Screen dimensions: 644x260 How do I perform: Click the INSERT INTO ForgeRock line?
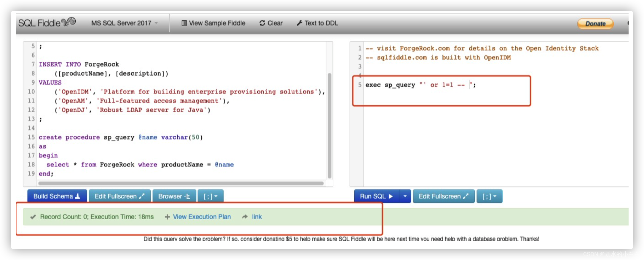[79, 64]
